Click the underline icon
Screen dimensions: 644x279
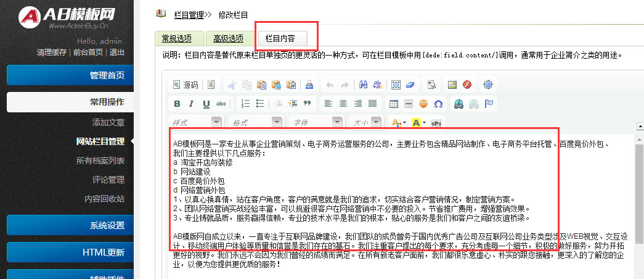pyautogui.click(x=206, y=104)
